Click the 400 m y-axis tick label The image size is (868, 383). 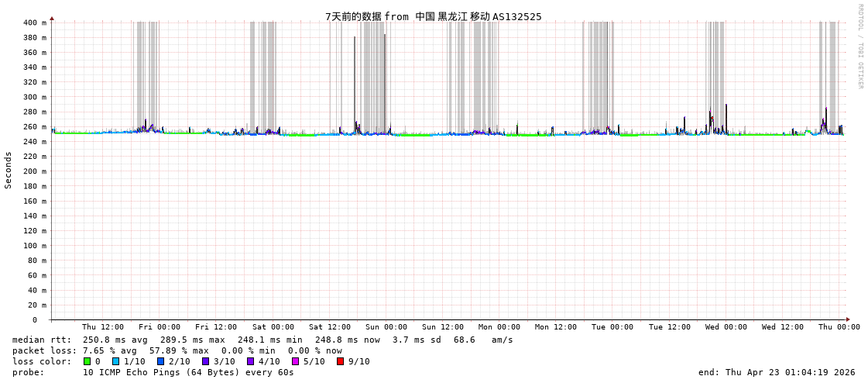tap(34, 22)
